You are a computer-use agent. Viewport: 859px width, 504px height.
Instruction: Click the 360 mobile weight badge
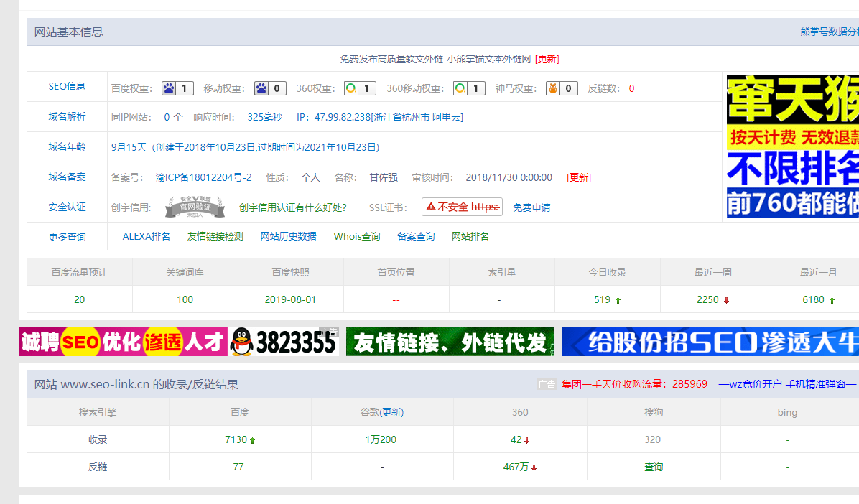pyautogui.click(x=469, y=88)
